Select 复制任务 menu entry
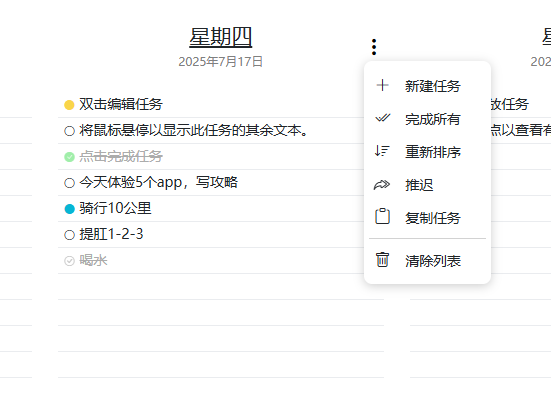This screenshot has height=400, width=551. coord(427,218)
